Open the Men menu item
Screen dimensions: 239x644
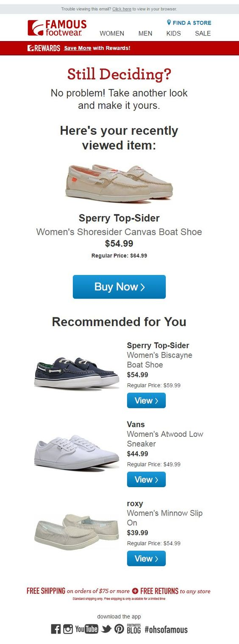pyautogui.click(x=145, y=33)
